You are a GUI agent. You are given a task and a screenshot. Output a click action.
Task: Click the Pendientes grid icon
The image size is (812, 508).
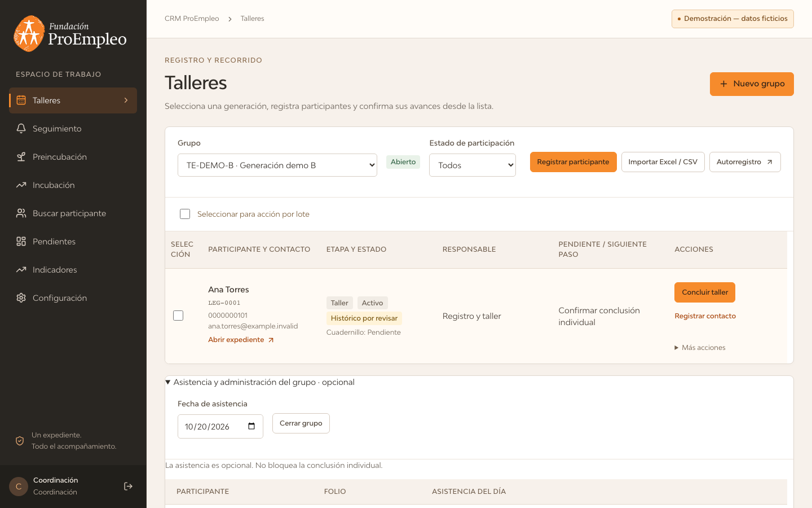click(x=21, y=242)
